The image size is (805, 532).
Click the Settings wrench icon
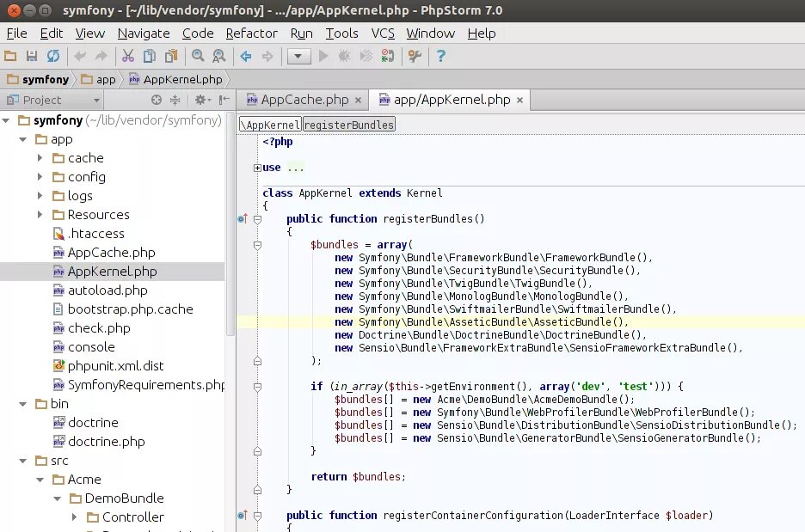tap(415, 56)
